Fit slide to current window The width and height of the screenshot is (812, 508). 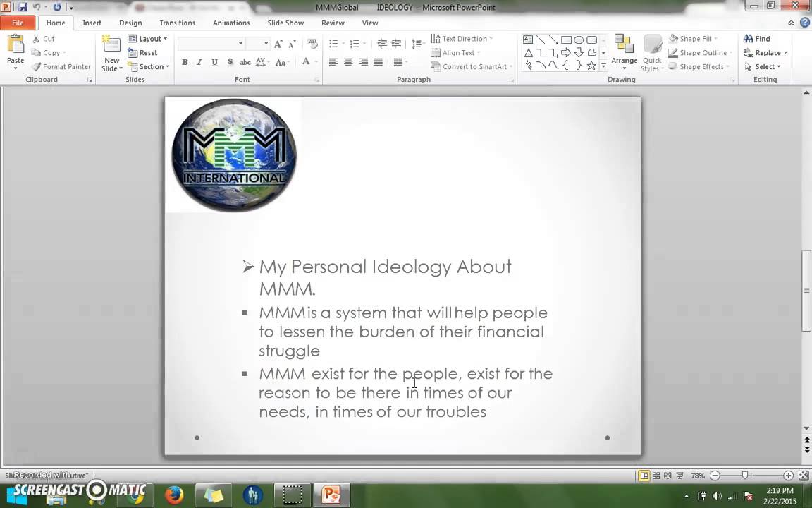(x=804, y=476)
